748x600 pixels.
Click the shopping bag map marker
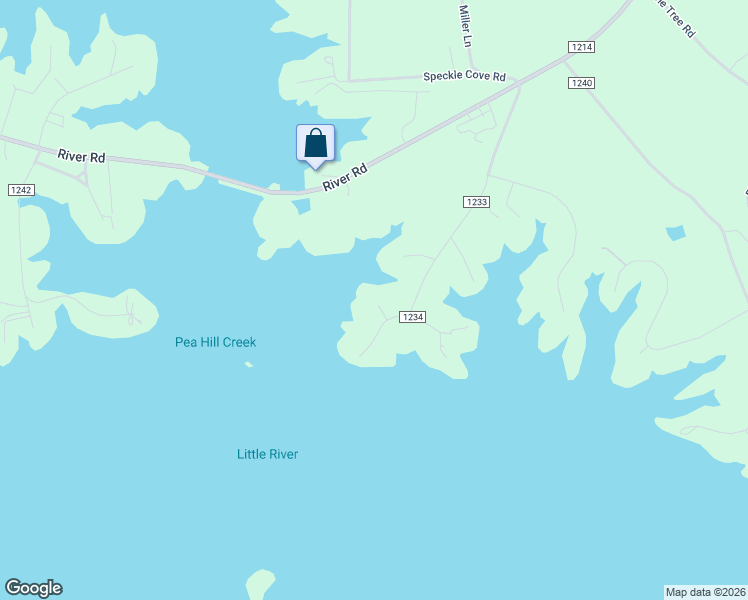coord(315,146)
